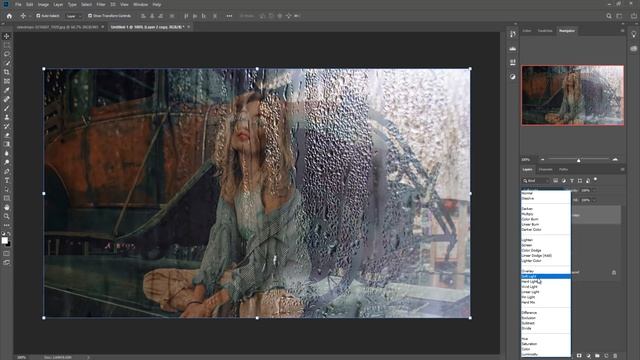Open the Layers panel flyout menu

coord(622,169)
